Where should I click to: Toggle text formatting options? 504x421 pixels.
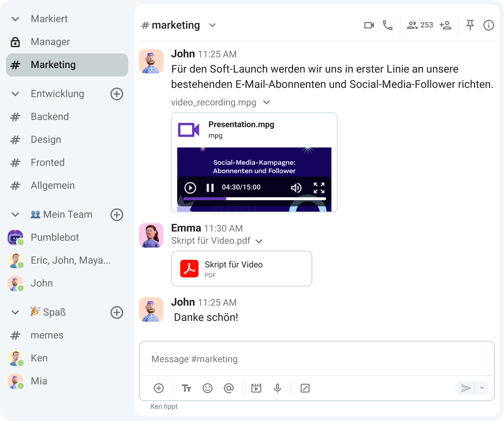click(186, 388)
